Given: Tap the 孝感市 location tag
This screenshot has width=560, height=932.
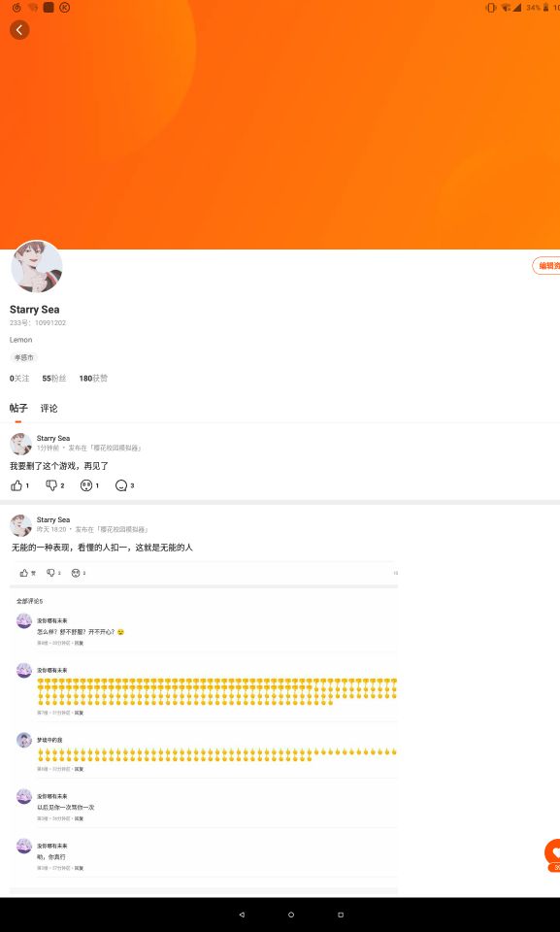Looking at the screenshot, I should 24,357.
